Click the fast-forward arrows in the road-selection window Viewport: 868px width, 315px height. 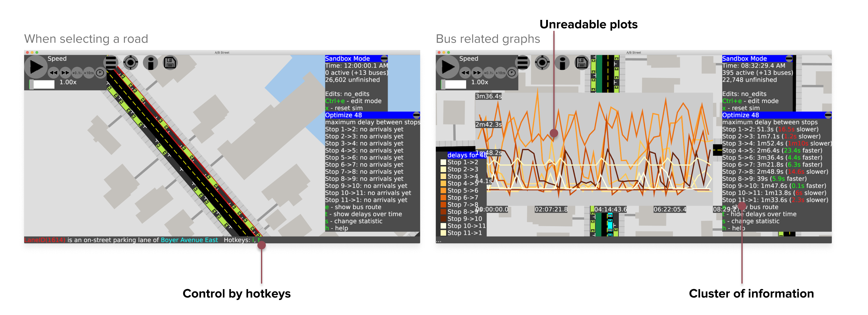click(65, 73)
